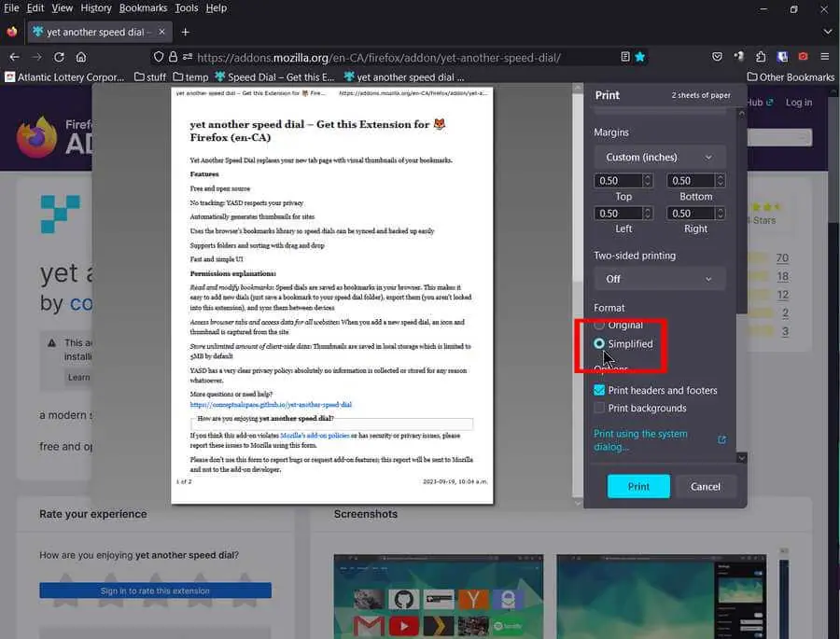
Task: Click 'Mozilla's add-on policies' link in preview
Action: pyautogui.click(x=315, y=436)
